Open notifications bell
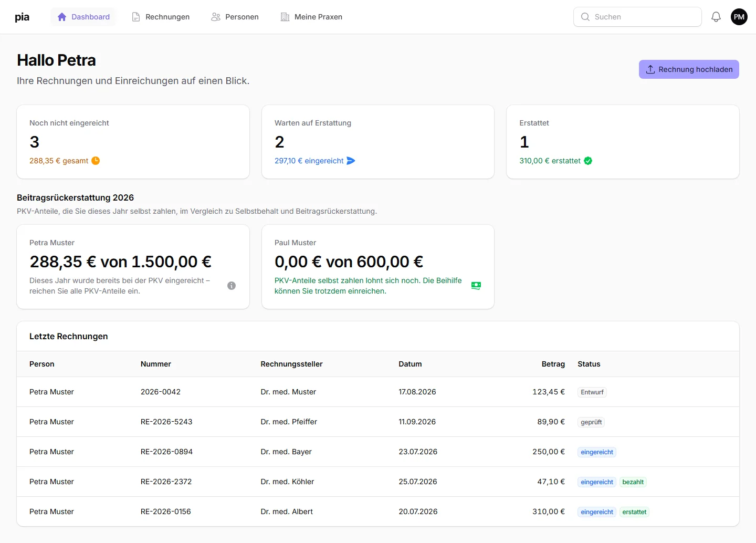This screenshot has width=756, height=543. pyautogui.click(x=716, y=17)
